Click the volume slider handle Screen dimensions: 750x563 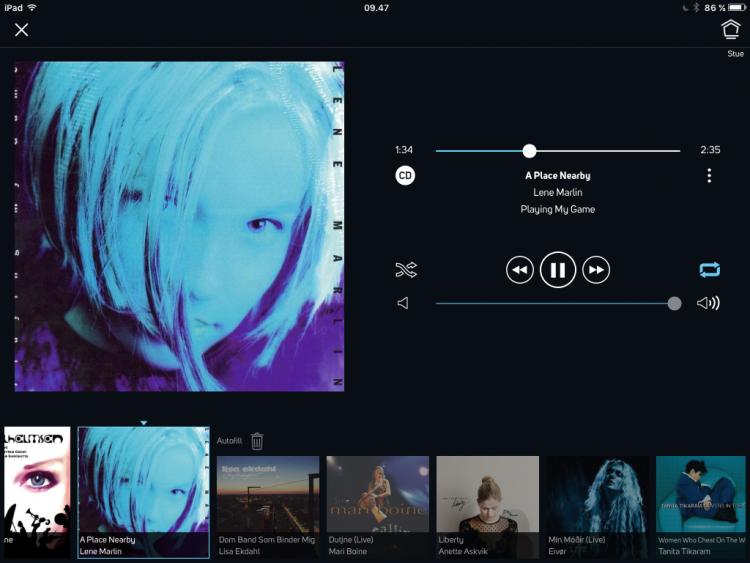(x=674, y=303)
